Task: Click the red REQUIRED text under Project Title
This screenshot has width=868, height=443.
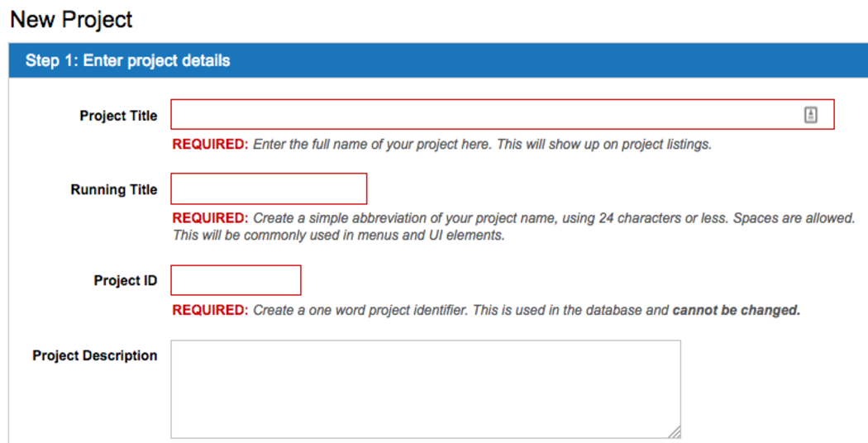Action: (210, 145)
